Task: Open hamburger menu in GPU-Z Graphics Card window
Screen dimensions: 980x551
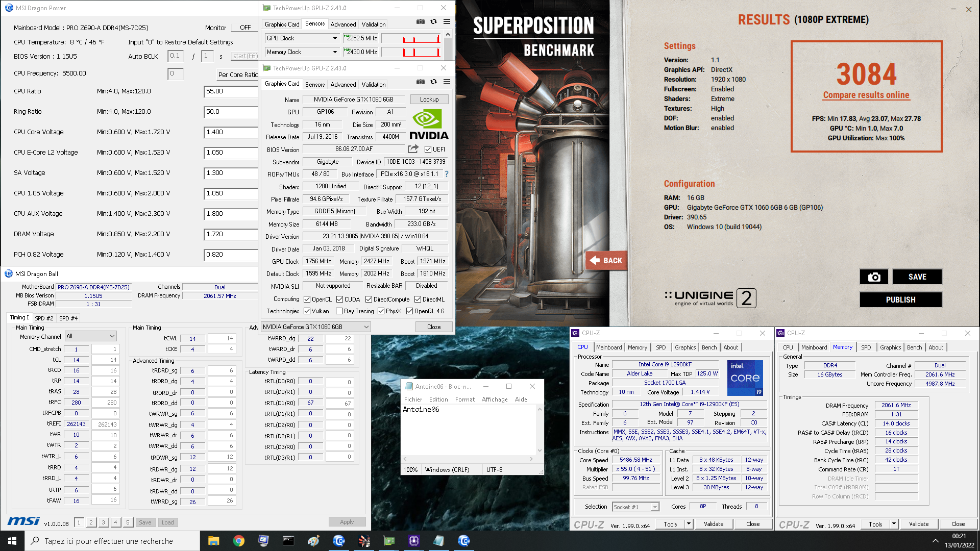Action: click(447, 82)
